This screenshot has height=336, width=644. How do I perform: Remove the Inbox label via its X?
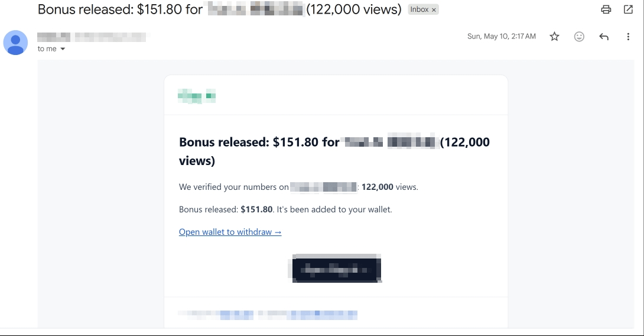point(434,10)
